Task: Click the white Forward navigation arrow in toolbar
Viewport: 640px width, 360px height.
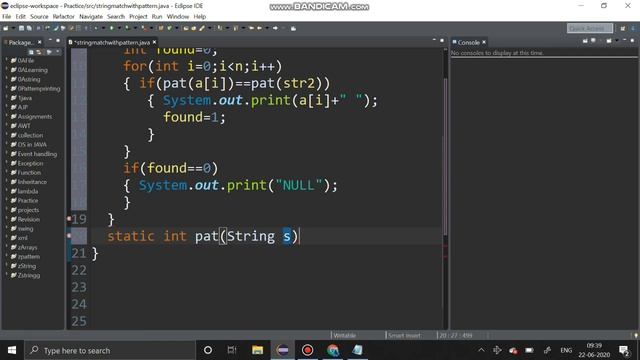Action: click(275, 28)
